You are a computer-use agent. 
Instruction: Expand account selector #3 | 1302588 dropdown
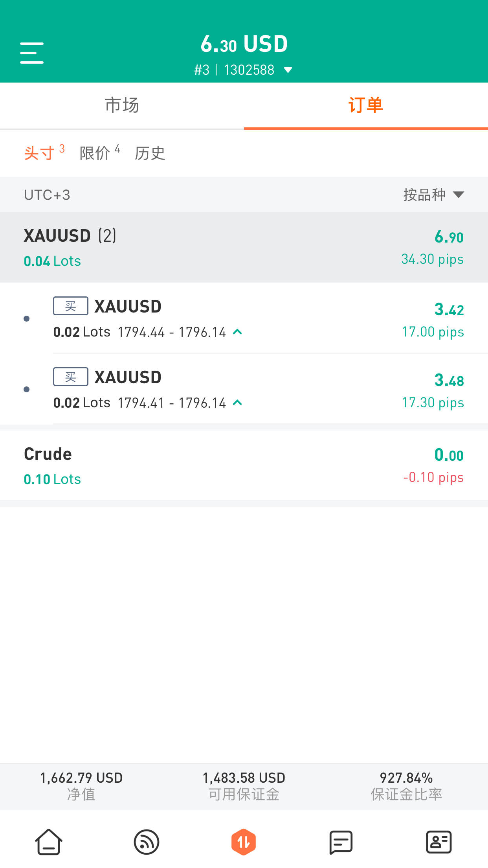[x=244, y=70]
